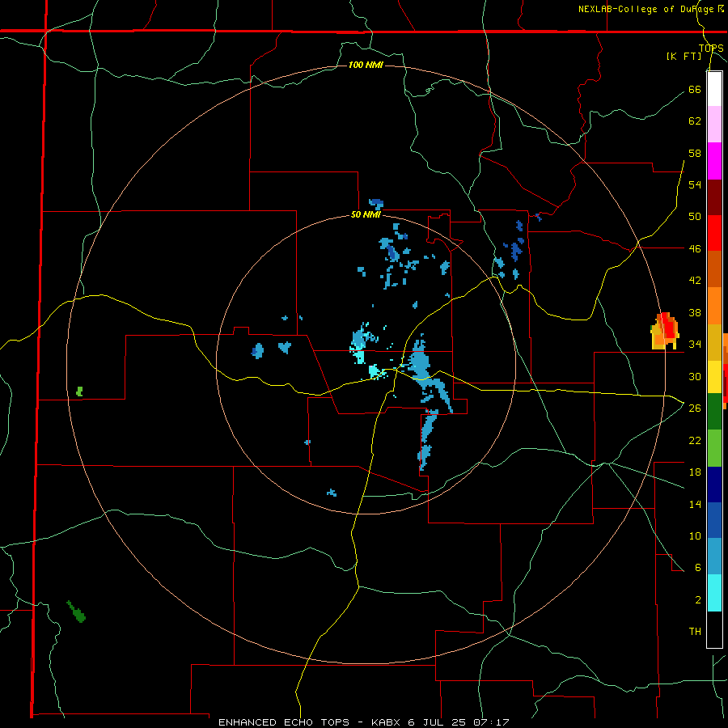Image resolution: width=728 pixels, height=728 pixels.
Task: Click the dark green legend swatch
Action: point(714,412)
